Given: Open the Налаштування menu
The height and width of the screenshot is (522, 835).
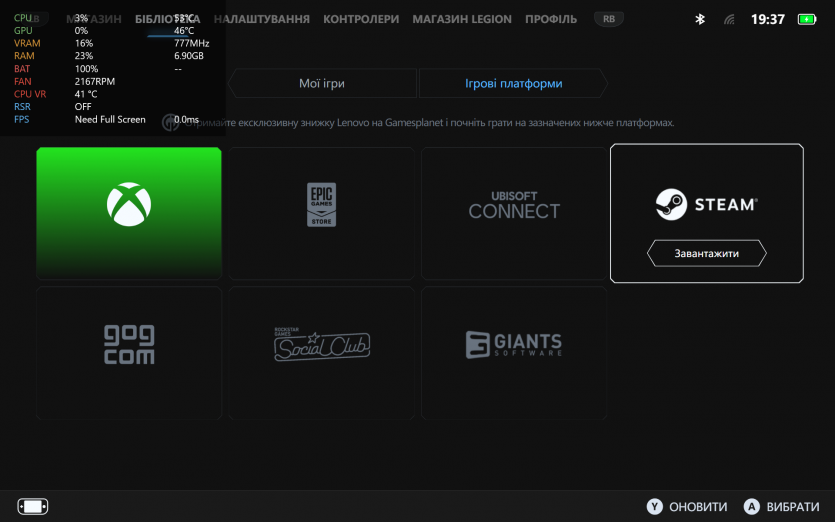Looking at the screenshot, I should [x=262, y=19].
